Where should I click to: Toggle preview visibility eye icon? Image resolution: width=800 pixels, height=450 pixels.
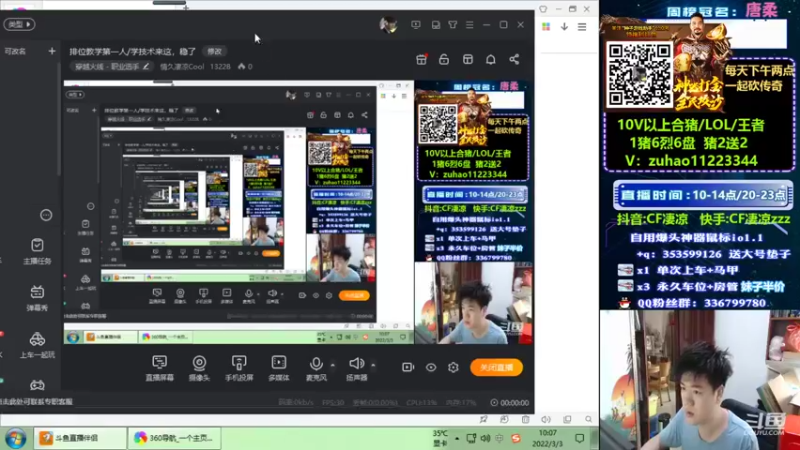[431, 367]
